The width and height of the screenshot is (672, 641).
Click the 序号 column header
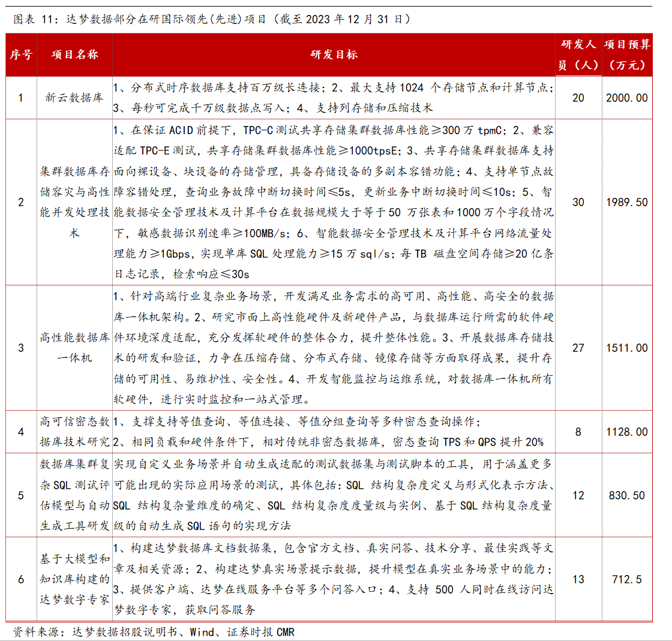pyautogui.click(x=21, y=55)
